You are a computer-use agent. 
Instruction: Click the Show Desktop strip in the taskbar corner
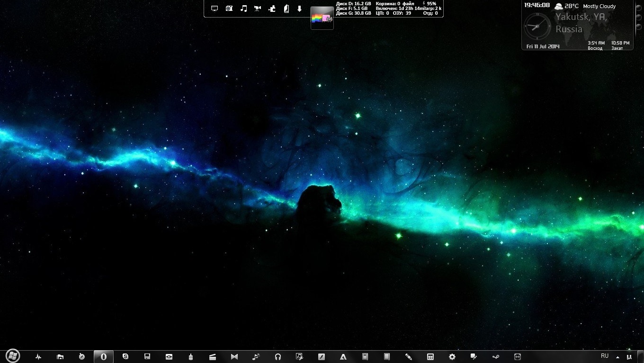(641, 357)
